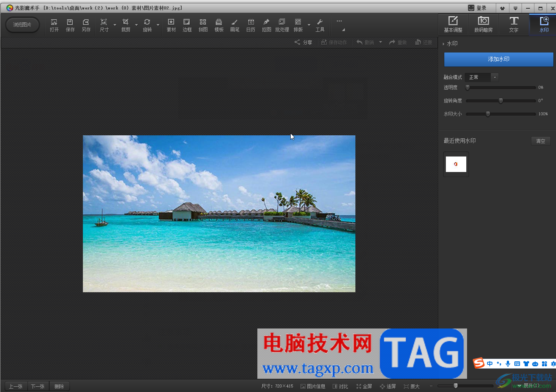Click the 浏览图片 (Browse images) button
Screen dimensions: 556x392
22,25
